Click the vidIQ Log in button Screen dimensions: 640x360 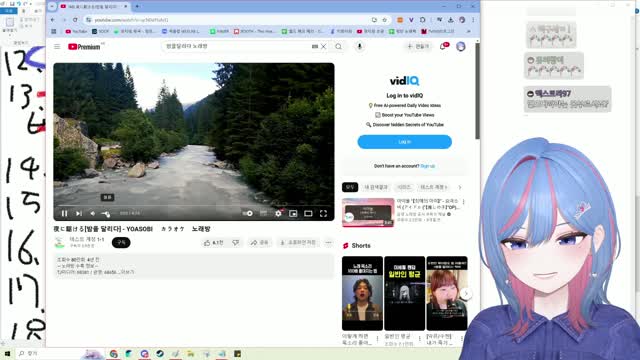point(404,142)
